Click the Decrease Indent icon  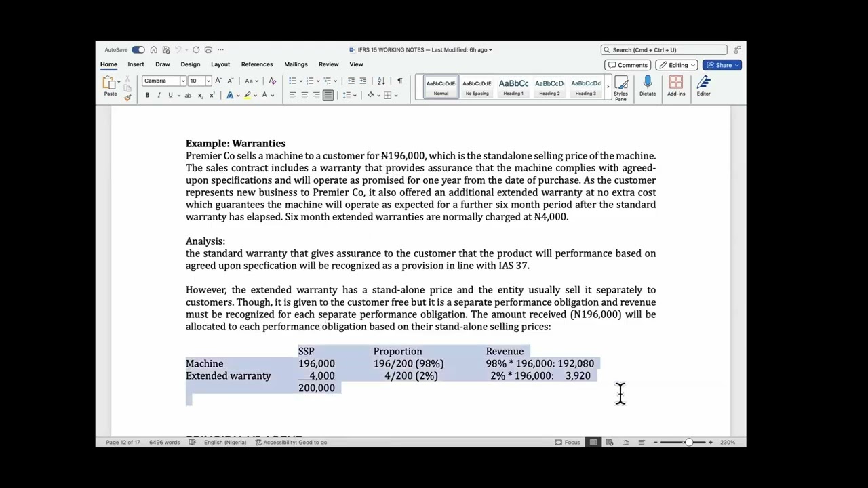point(351,81)
